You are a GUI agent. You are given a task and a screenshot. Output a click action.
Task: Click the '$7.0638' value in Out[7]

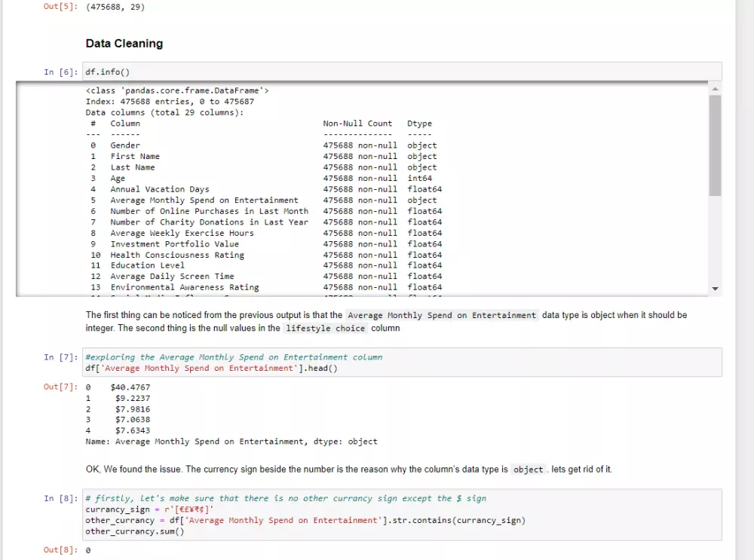132,420
